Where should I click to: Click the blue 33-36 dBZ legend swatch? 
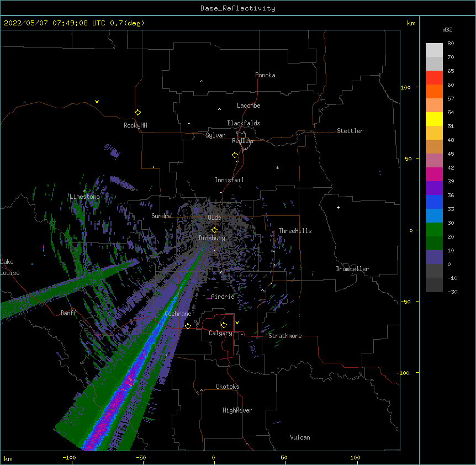click(434, 202)
